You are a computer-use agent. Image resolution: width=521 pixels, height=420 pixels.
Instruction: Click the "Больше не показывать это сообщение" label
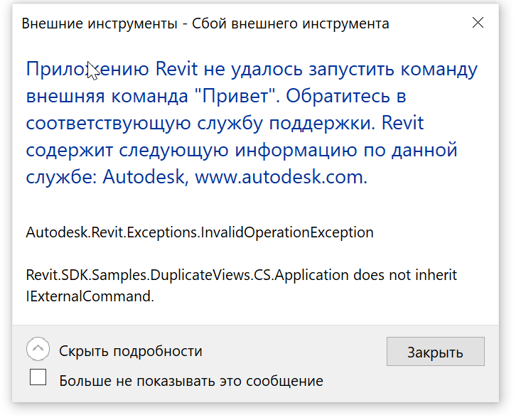pyautogui.click(x=191, y=381)
